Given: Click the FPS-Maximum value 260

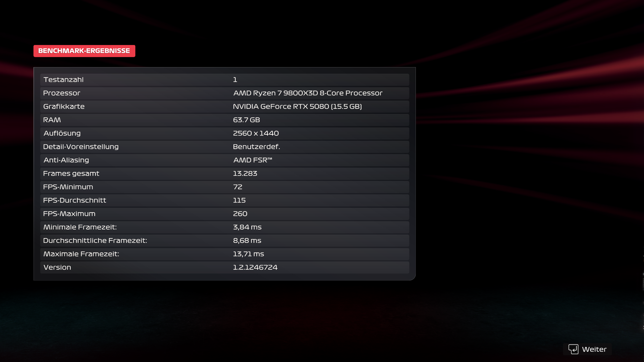Looking at the screenshot, I should [x=240, y=214].
